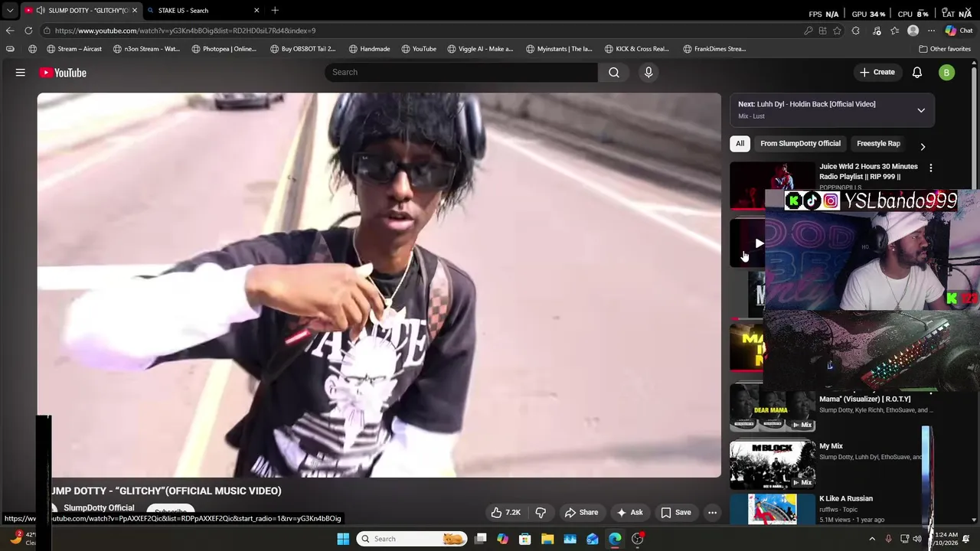Open the YouTube bookmark
This screenshot has height=551, width=980.
[x=419, y=49]
